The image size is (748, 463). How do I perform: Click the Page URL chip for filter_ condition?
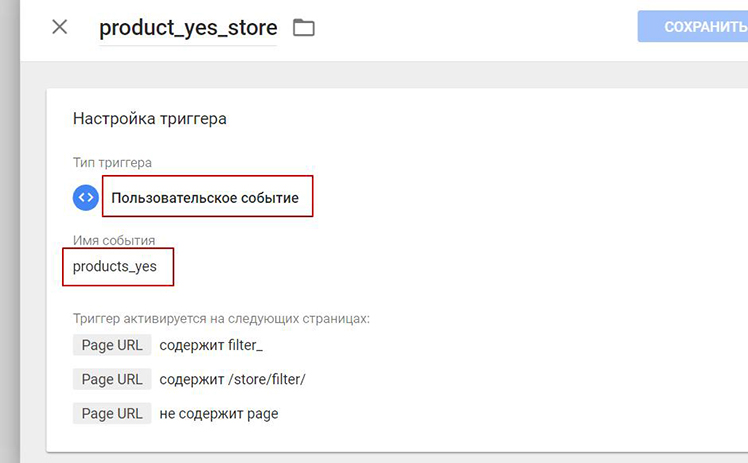coord(112,345)
